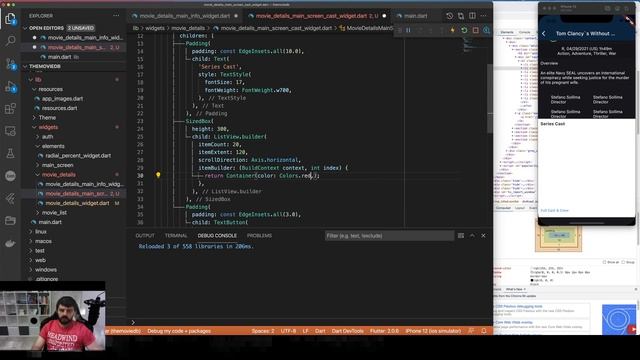Open the Source Control view
This screenshot has width=640, height=360.
pyautogui.click(x=10, y=64)
